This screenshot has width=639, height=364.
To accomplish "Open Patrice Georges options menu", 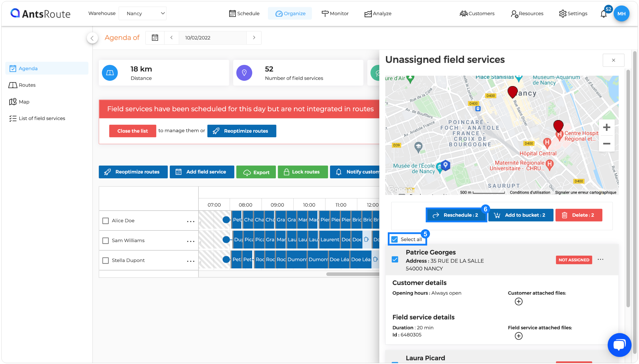I will click(601, 260).
